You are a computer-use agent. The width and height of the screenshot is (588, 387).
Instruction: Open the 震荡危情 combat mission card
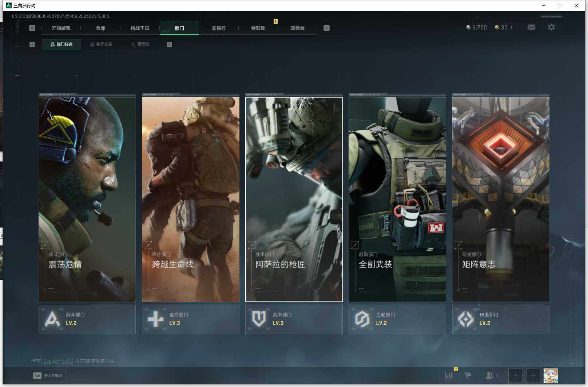[x=87, y=199]
